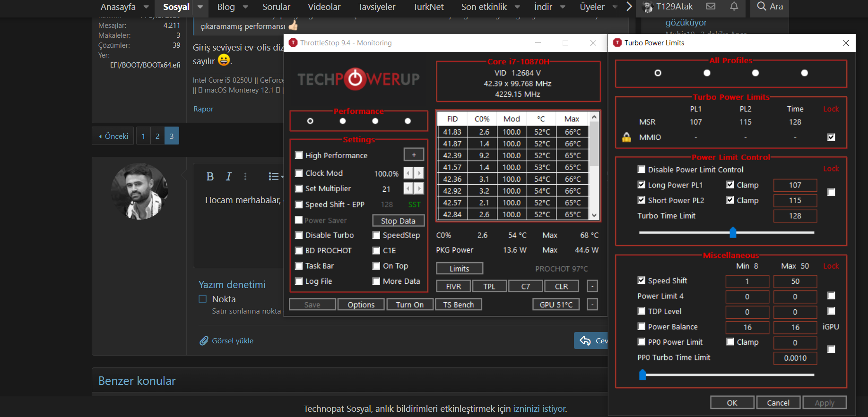Open the Videolar menu item

point(324,7)
